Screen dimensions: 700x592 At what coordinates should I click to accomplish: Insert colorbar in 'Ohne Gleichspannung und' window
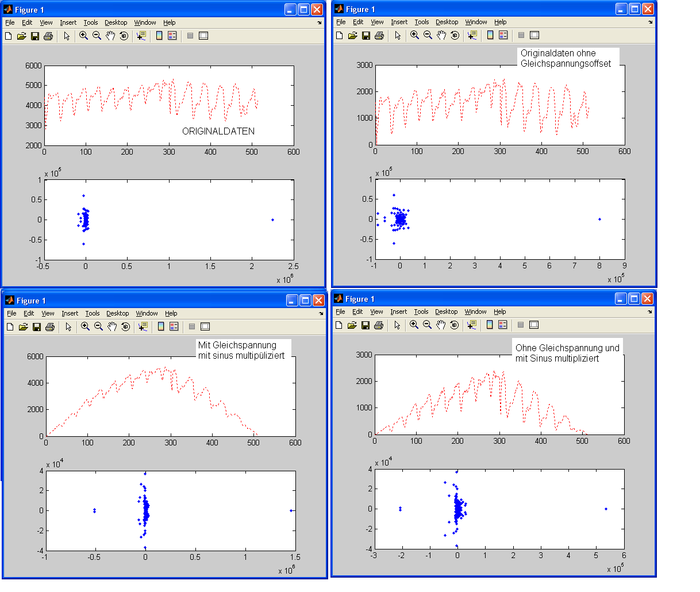pyautogui.click(x=490, y=325)
